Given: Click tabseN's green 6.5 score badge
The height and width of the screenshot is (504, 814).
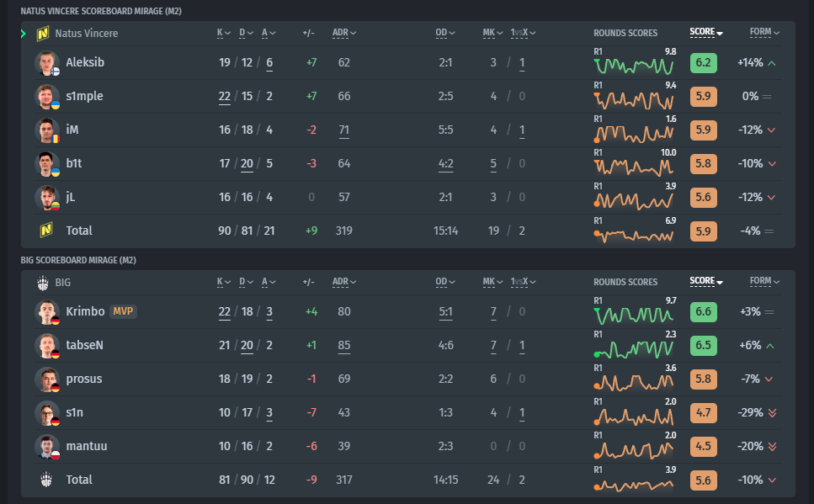Looking at the screenshot, I should [x=704, y=346].
